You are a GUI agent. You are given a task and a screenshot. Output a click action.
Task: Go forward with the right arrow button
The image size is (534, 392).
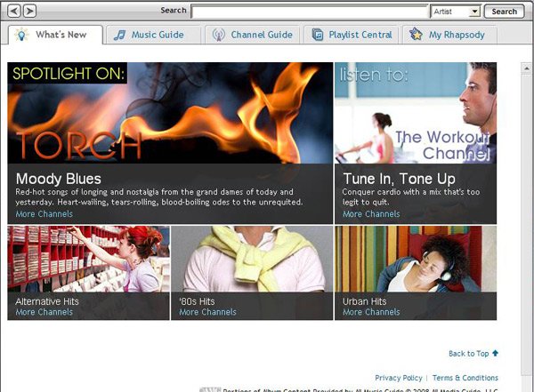[29, 12]
